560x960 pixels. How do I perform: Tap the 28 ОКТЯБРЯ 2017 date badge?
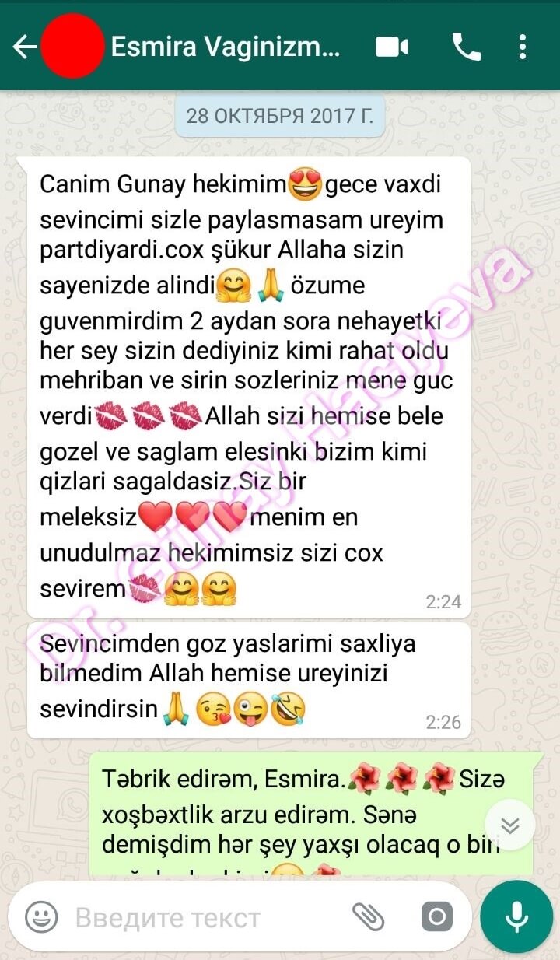279,117
